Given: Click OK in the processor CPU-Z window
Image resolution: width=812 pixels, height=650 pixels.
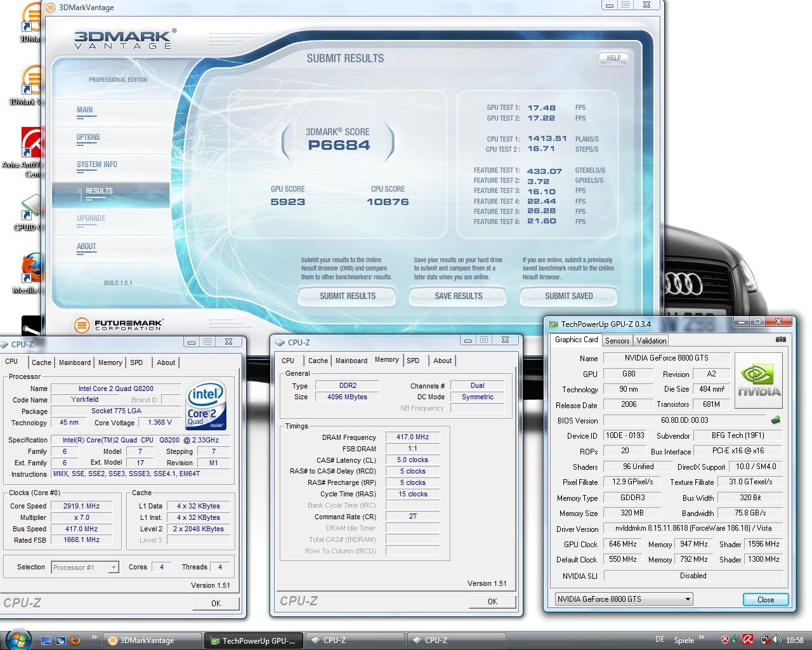Looking at the screenshot, I should [x=216, y=603].
